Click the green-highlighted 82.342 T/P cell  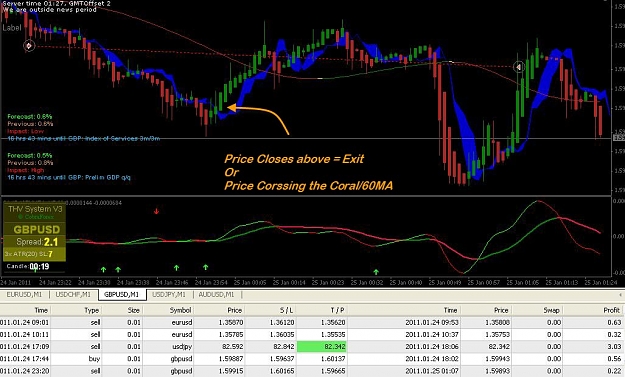point(322,347)
